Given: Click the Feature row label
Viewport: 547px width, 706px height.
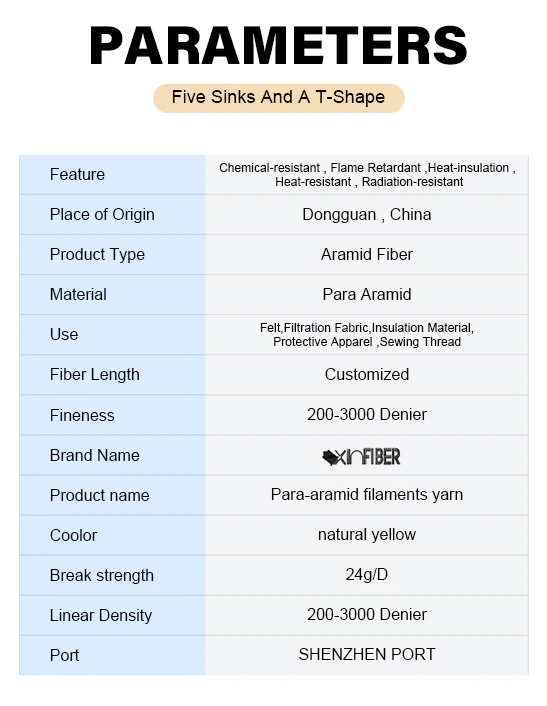Looking at the screenshot, I should point(77,174).
